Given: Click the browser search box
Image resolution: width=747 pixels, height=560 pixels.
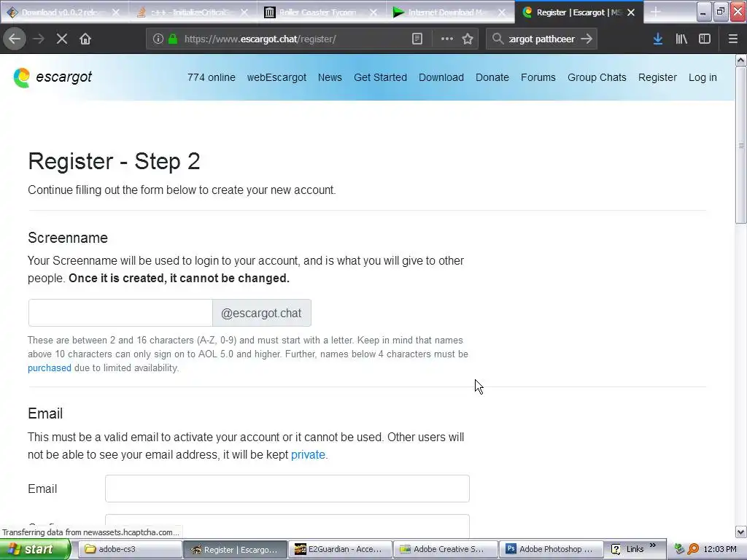Looking at the screenshot, I should coord(541,39).
